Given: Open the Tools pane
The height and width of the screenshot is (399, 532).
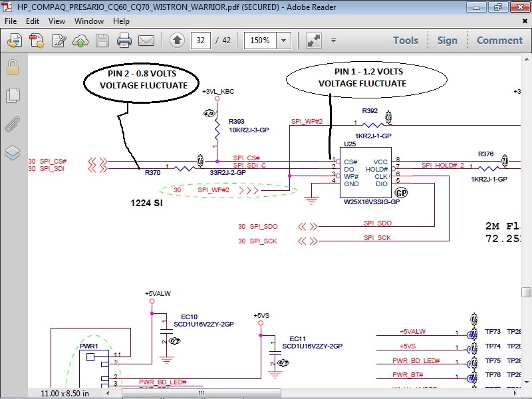Looking at the screenshot, I should [x=406, y=41].
